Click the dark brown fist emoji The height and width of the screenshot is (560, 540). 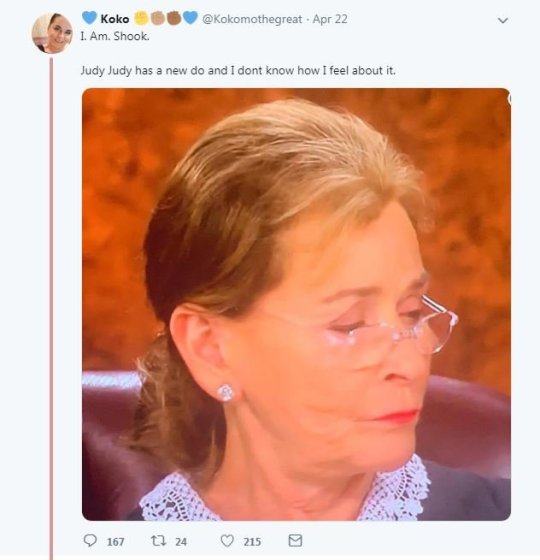[x=174, y=18]
